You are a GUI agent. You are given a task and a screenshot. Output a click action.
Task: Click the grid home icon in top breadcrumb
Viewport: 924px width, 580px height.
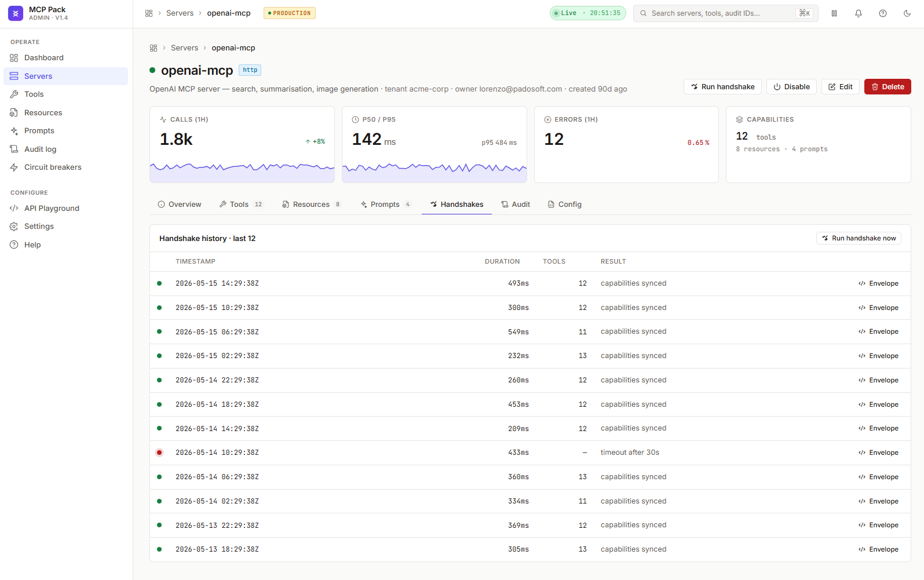click(149, 13)
